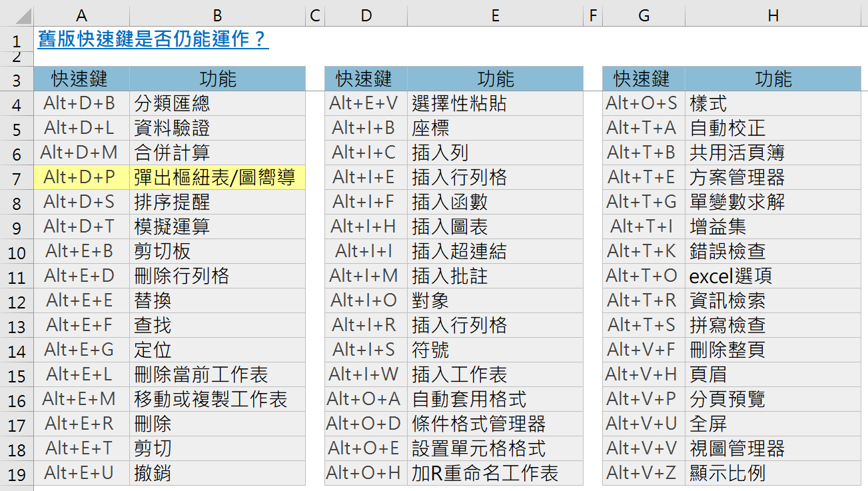Select the 模擬運算 cell
This screenshot has width=868, height=491.
[x=218, y=227]
